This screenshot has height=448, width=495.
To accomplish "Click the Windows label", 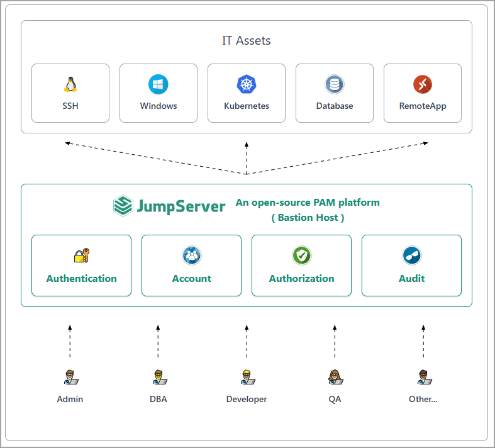I will [159, 106].
